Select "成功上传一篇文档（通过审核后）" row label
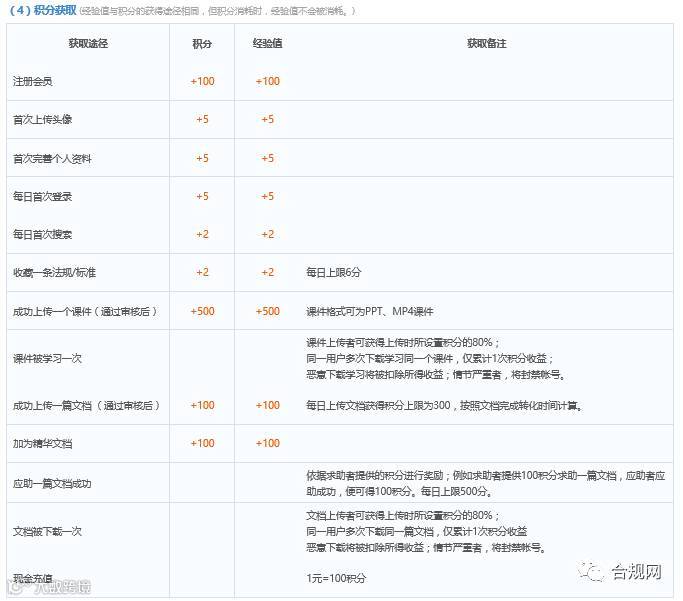Image resolution: width=683 pixels, height=601 pixels. (x=87, y=405)
